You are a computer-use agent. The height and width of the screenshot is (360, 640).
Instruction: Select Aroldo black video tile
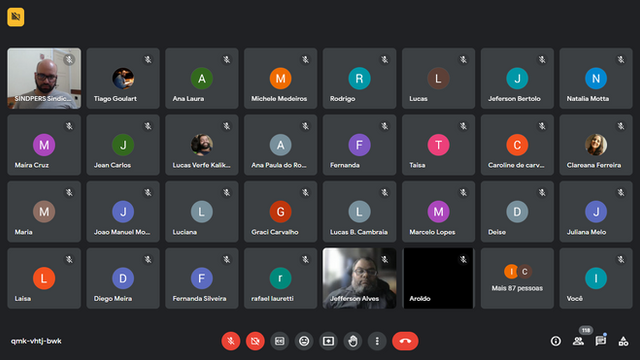coord(438,278)
